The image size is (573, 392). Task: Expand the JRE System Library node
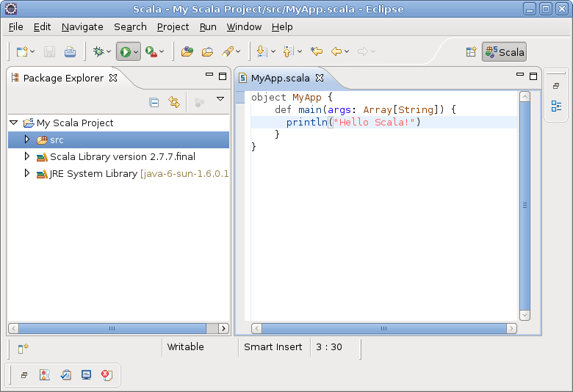[x=27, y=174]
